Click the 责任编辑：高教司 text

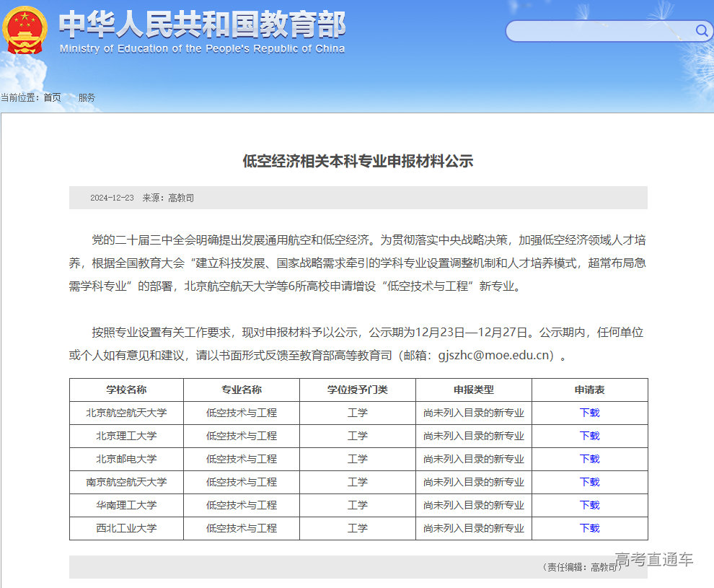583,566
